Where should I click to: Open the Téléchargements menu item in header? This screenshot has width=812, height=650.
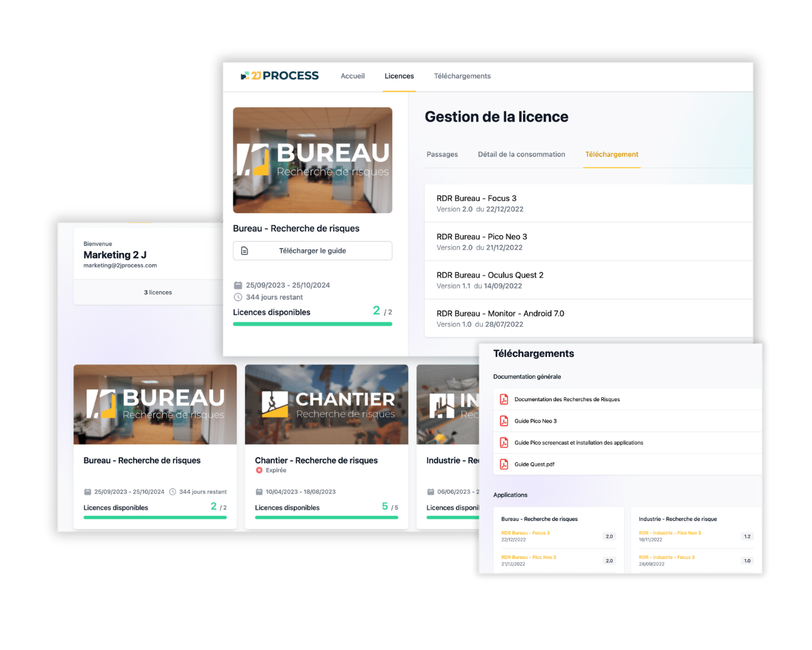pyautogui.click(x=463, y=76)
